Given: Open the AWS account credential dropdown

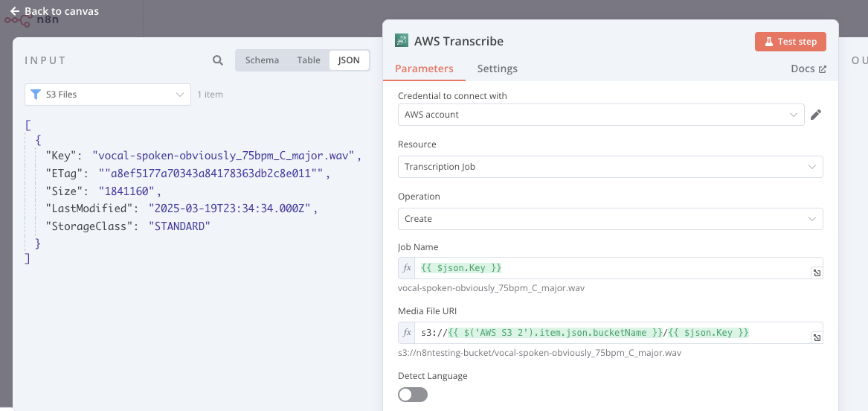Looking at the screenshot, I should (601, 115).
